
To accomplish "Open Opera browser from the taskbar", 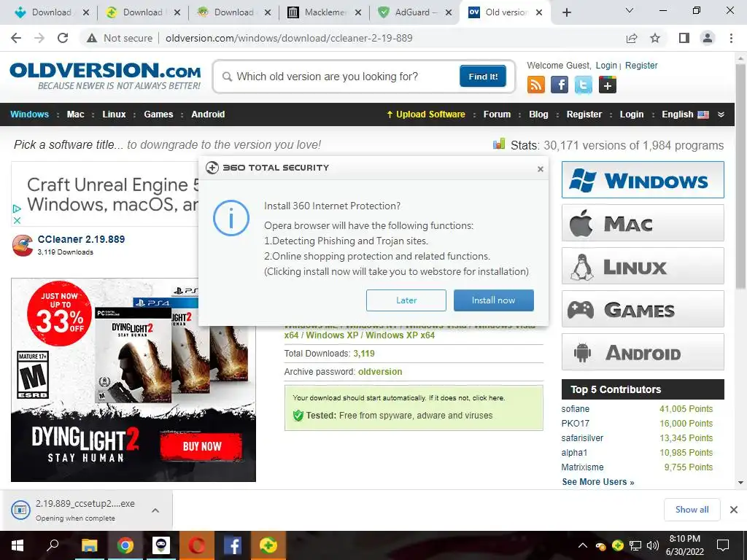I will (x=197, y=545).
